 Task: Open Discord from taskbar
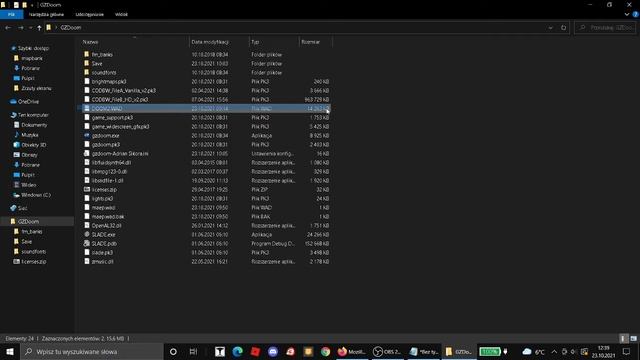273,351
